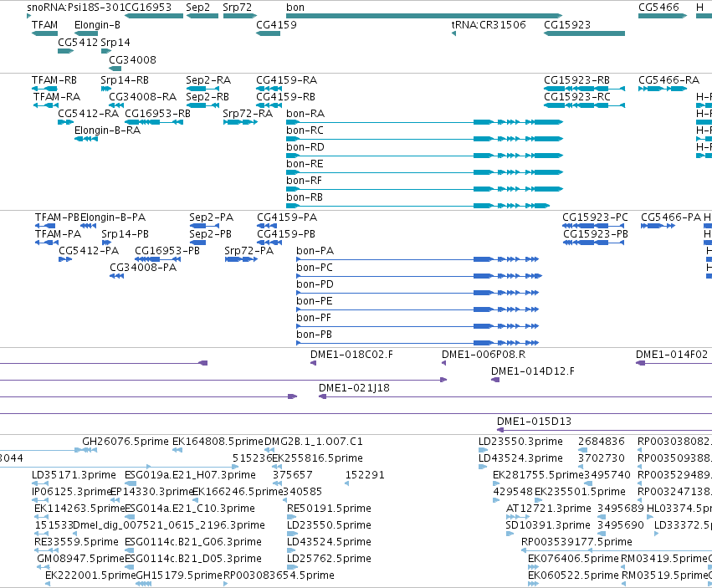This screenshot has width=712, height=588.
Task: Click the DME1-006P08.R clone label
Action: coord(483,355)
